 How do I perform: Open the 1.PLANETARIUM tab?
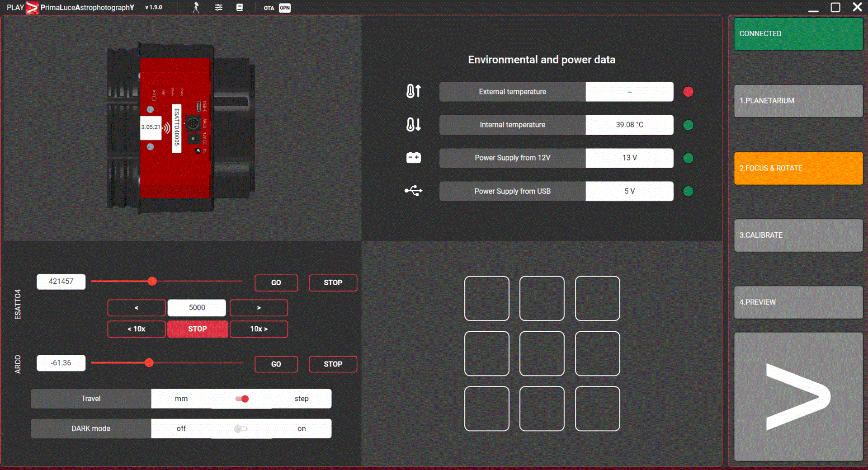pyautogui.click(x=798, y=101)
